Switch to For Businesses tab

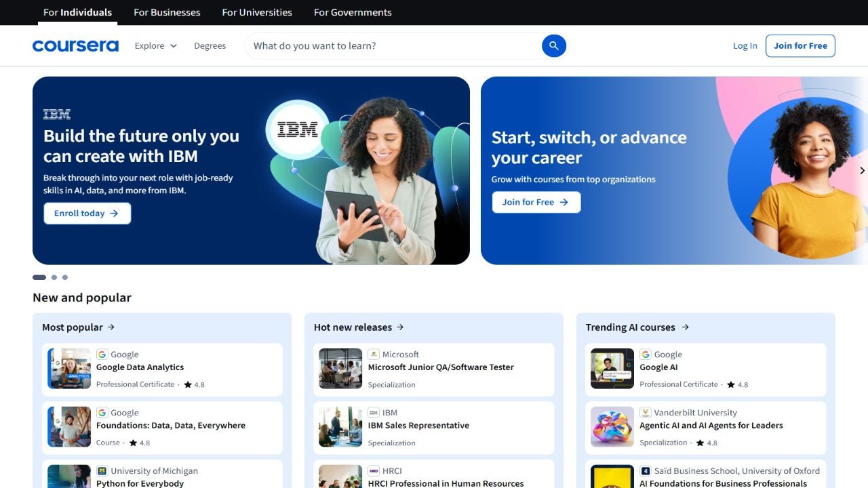[x=167, y=12]
